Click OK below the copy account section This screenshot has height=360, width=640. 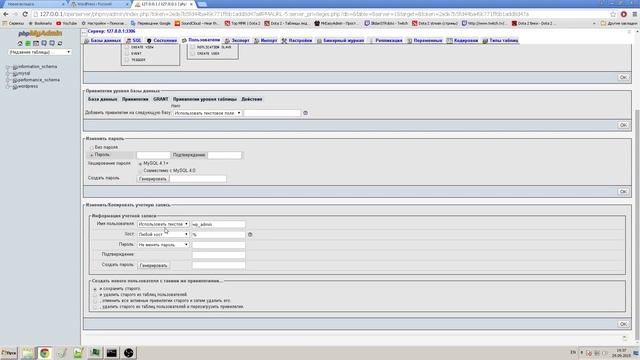pos(623,324)
